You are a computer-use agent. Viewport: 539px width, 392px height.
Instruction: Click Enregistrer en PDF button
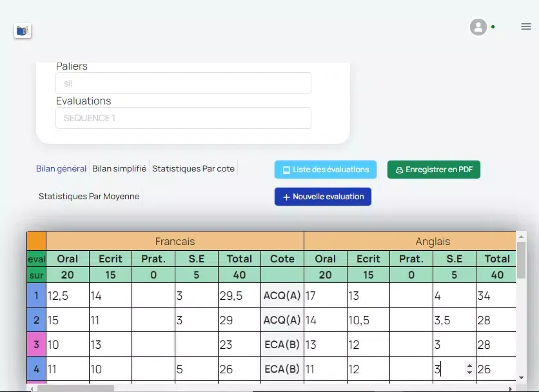pyautogui.click(x=433, y=170)
